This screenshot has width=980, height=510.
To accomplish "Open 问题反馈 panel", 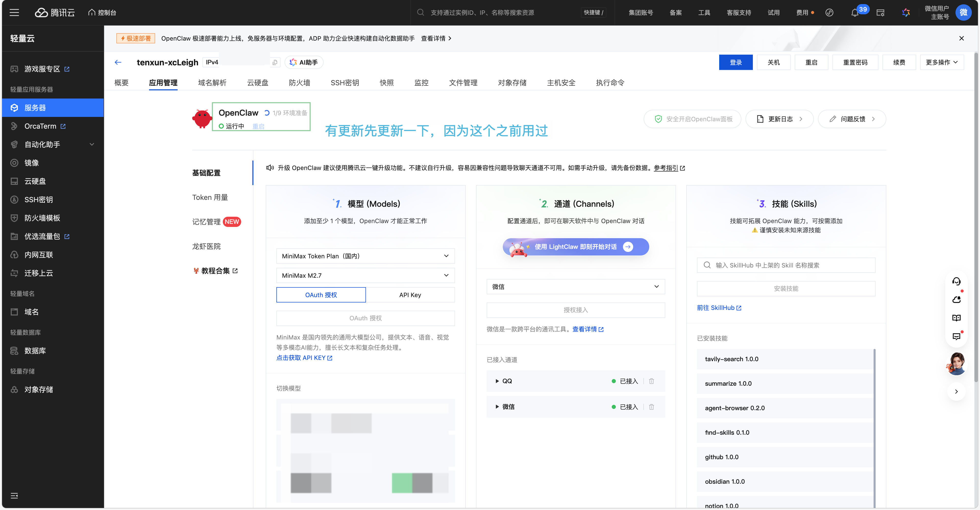I will 852,119.
